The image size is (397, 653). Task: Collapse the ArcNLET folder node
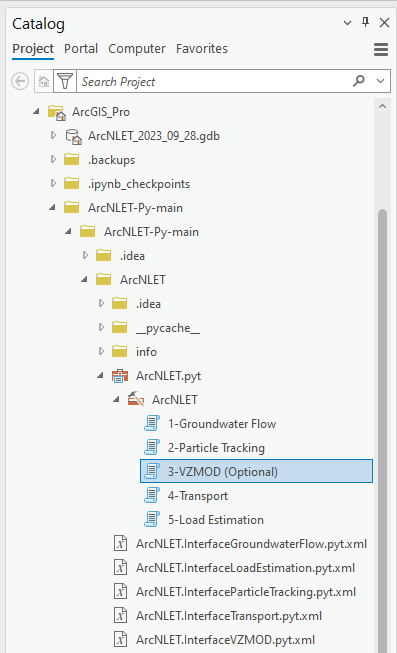pyautogui.click(x=85, y=279)
